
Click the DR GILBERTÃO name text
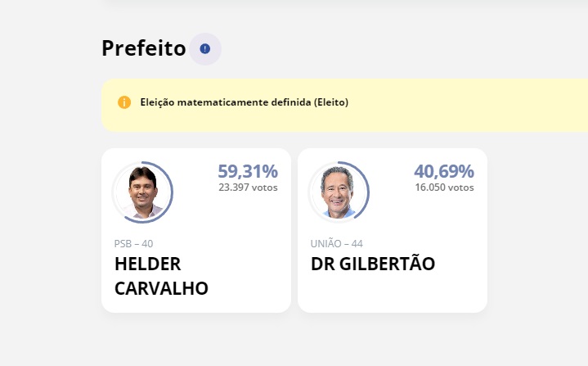click(373, 264)
